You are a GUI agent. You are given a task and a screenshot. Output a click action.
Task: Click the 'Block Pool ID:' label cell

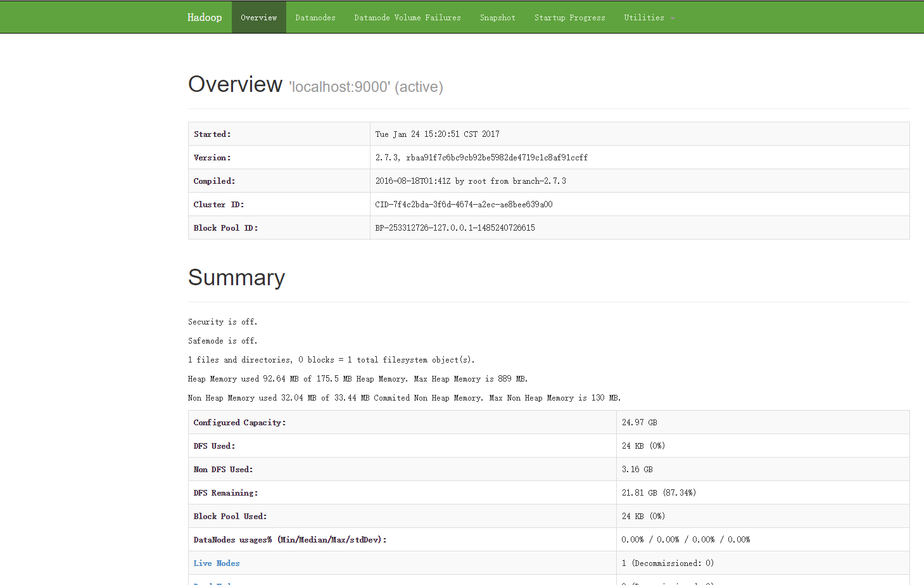tap(279, 228)
